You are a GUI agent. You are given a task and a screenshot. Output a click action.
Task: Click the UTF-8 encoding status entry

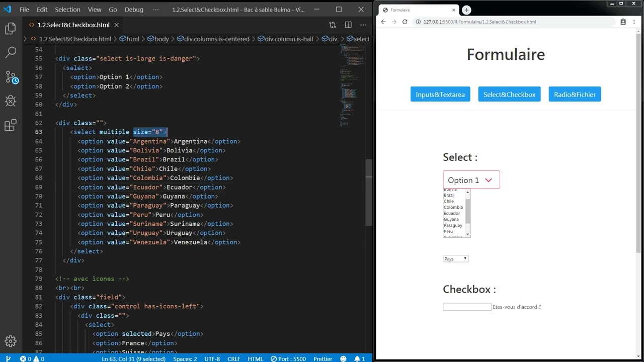(x=212, y=358)
